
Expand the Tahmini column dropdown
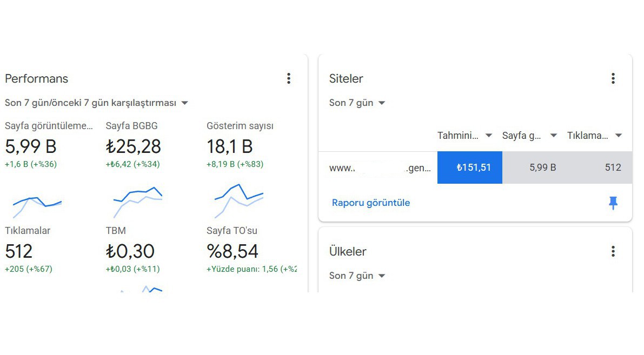click(x=464, y=136)
